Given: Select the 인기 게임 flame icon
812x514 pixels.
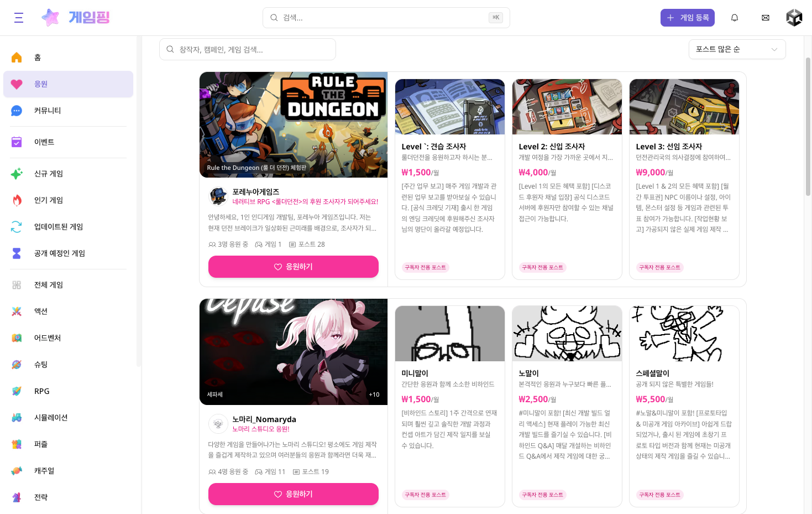Looking at the screenshot, I should [x=17, y=200].
